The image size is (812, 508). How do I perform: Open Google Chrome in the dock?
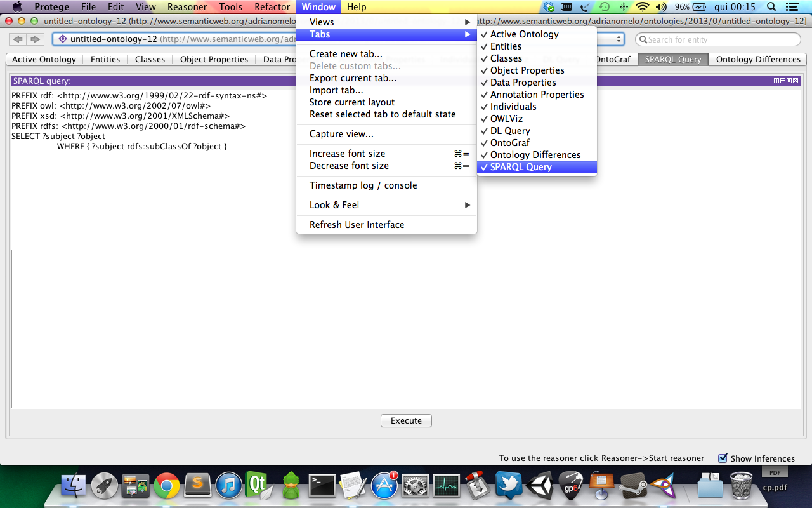point(167,486)
